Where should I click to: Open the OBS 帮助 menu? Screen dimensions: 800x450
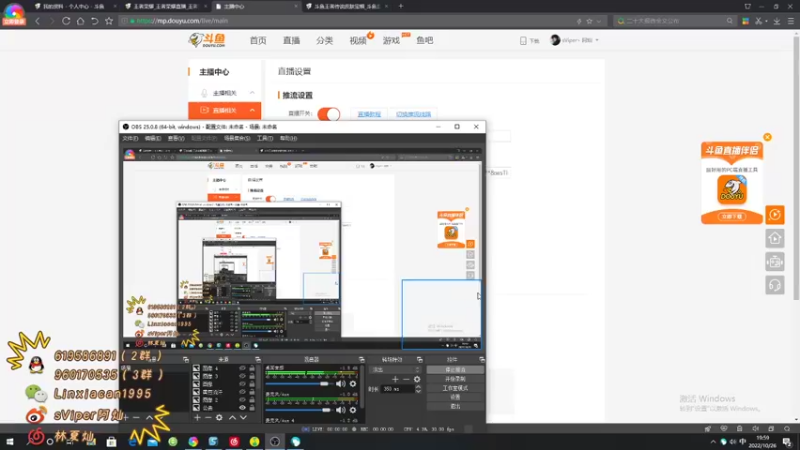pyautogui.click(x=288, y=138)
